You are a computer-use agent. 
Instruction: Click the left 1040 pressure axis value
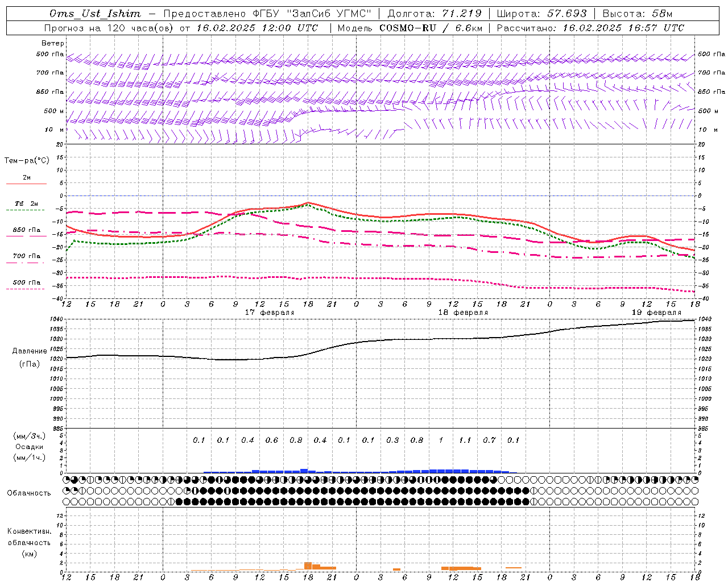tap(57, 319)
